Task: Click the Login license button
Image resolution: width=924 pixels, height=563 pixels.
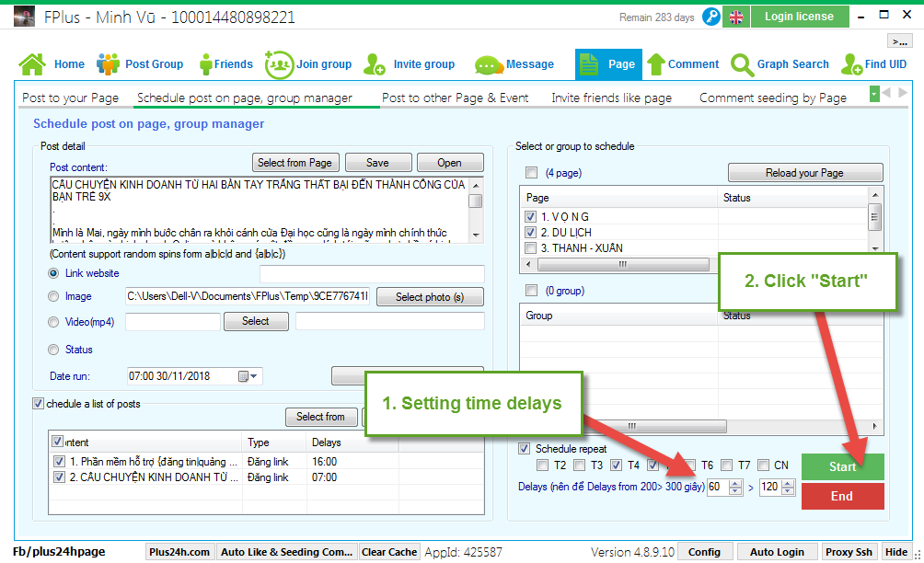Action: [800, 17]
